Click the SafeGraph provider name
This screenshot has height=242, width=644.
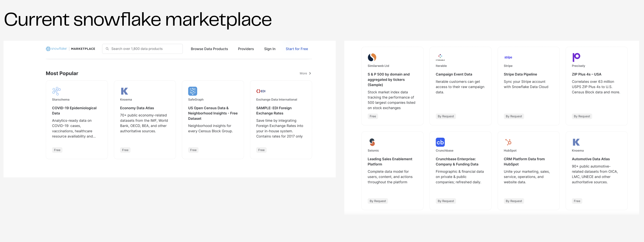coord(196,100)
